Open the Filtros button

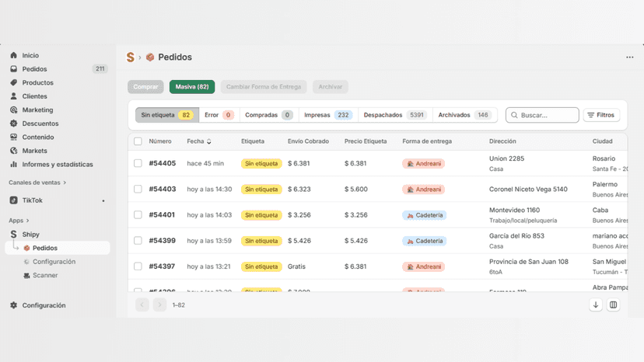click(601, 115)
